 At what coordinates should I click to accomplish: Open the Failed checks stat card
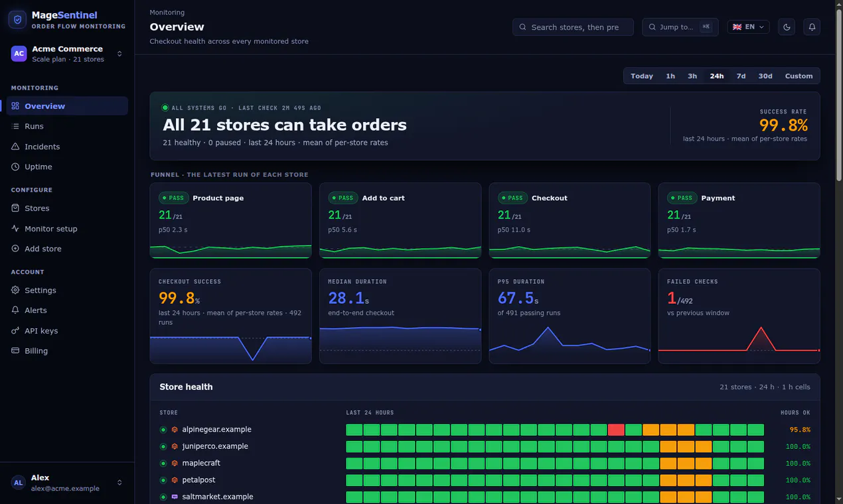739,316
